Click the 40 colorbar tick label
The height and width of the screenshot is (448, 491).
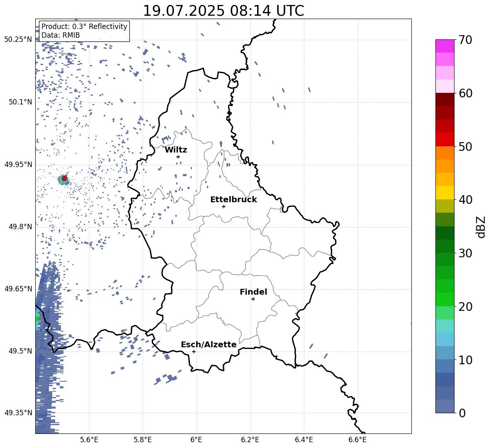tap(465, 200)
